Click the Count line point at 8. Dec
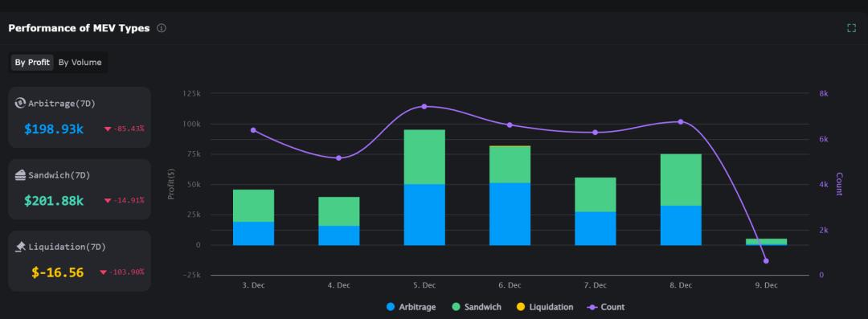The height and width of the screenshot is (319, 868). [x=681, y=122]
